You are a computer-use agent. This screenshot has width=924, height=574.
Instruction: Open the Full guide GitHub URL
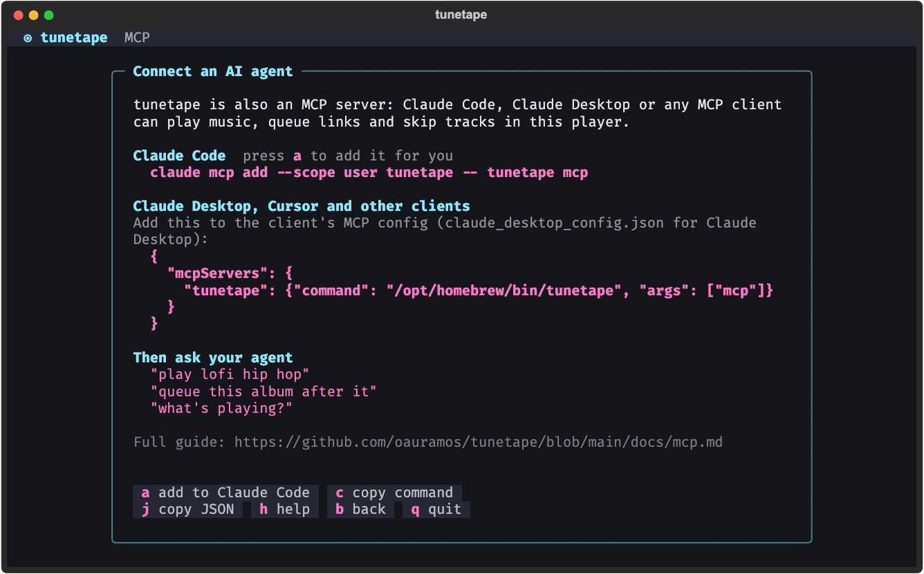pos(479,442)
